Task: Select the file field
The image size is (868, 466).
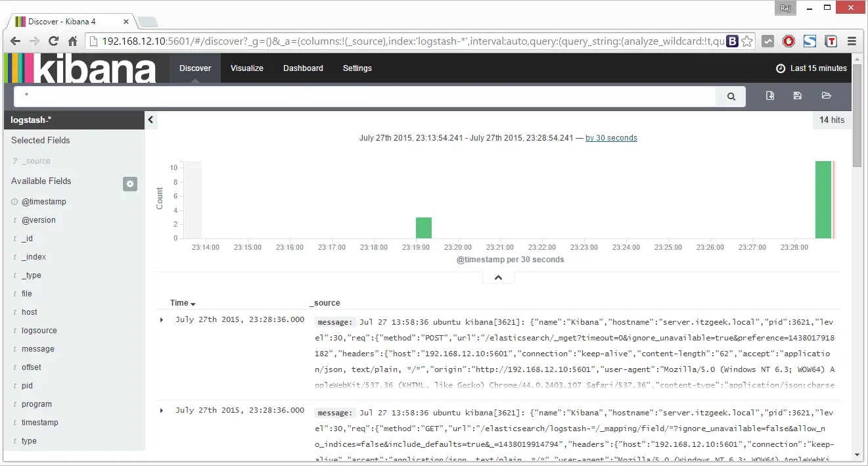Action: coord(27,294)
